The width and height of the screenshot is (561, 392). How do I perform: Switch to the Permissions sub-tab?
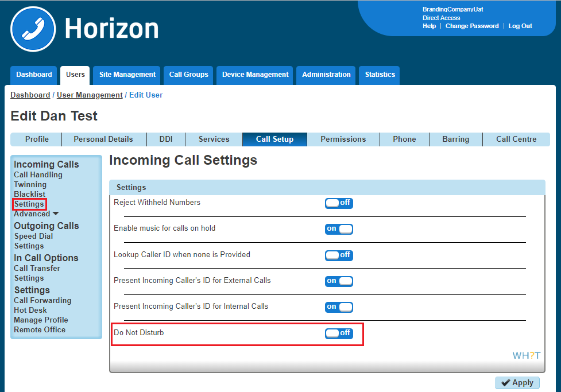[x=343, y=139]
